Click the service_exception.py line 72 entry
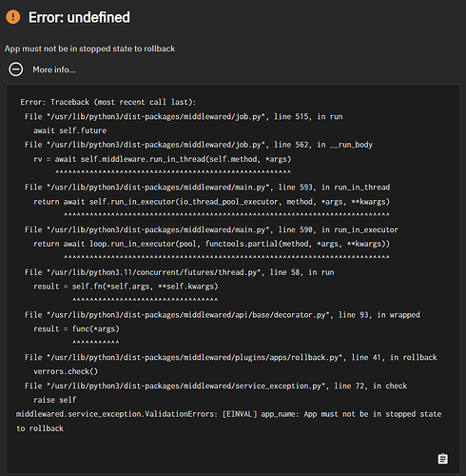The image size is (466, 476). [x=216, y=386]
